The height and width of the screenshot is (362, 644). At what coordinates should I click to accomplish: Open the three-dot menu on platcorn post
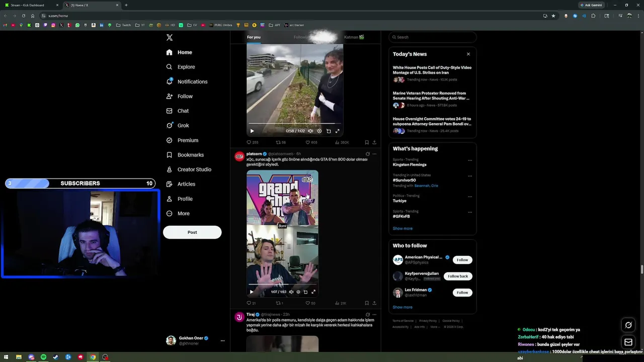374,154
